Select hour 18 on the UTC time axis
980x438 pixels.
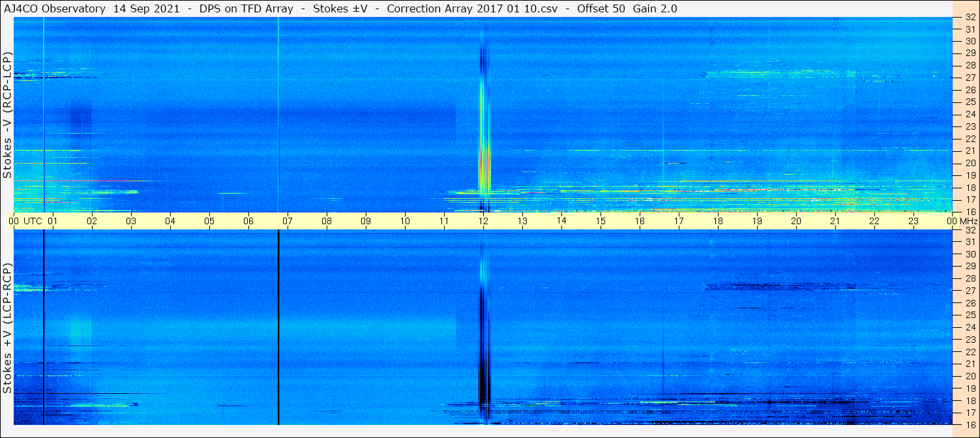pyautogui.click(x=718, y=221)
